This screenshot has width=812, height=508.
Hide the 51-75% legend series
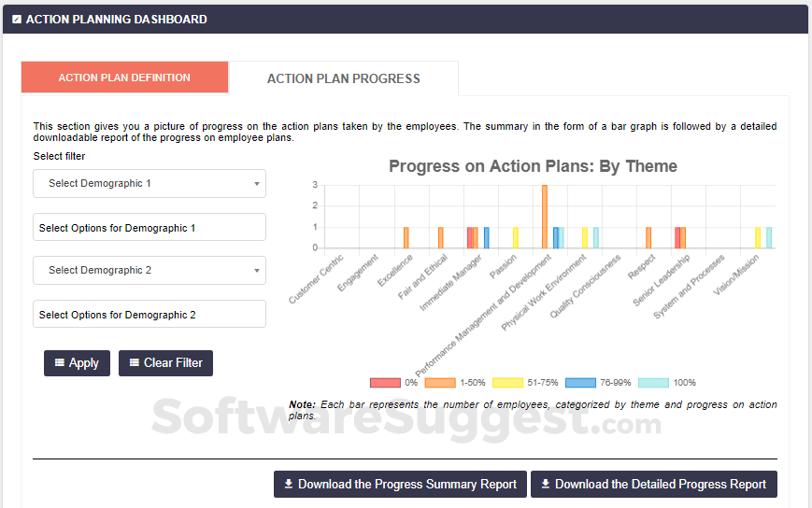506,383
